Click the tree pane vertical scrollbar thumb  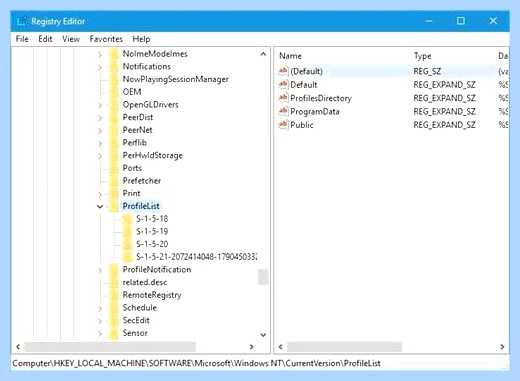(x=263, y=277)
